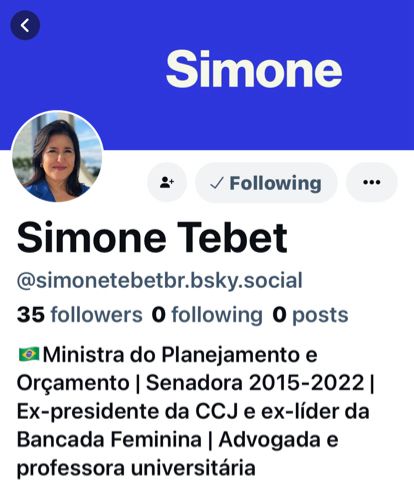View the 0 following list

point(207,315)
